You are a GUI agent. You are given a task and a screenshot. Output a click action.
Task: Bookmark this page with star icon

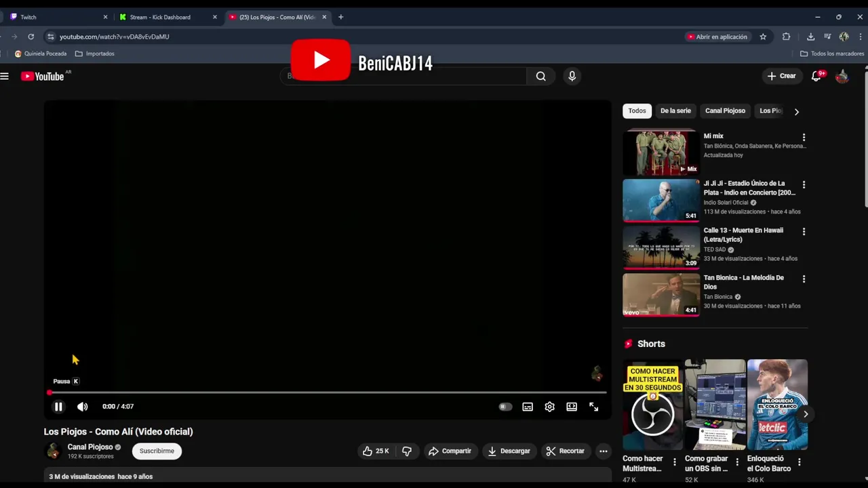point(763,37)
